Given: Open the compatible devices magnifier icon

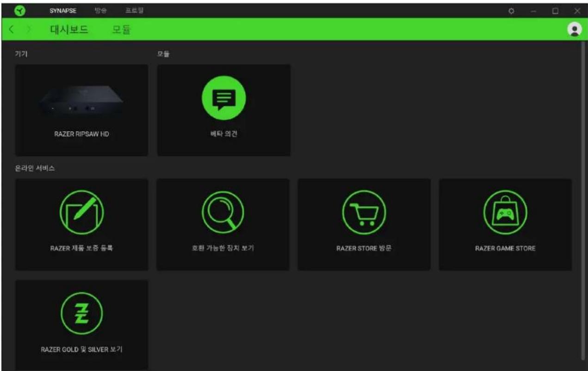Looking at the screenshot, I should (223, 212).
